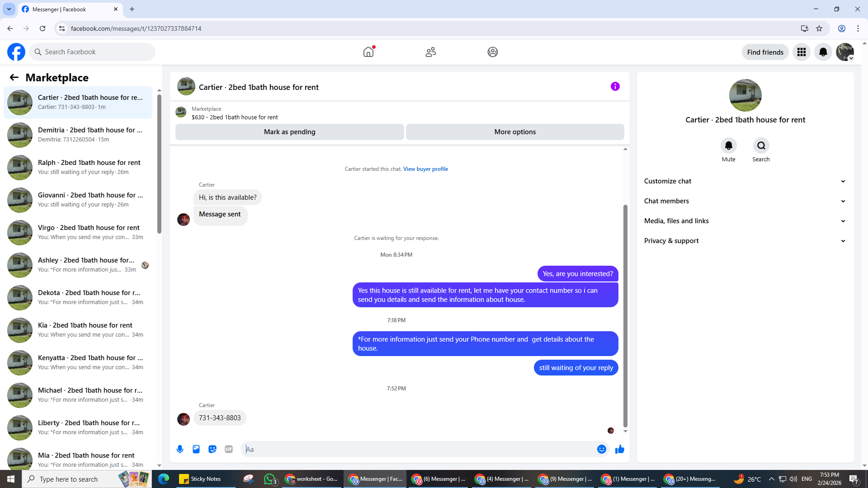Expand Media, files and links section

(x=745, y=221)
